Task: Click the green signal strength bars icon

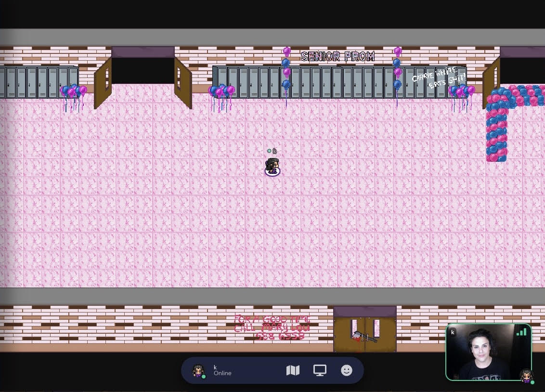Action: coord(521,332)
